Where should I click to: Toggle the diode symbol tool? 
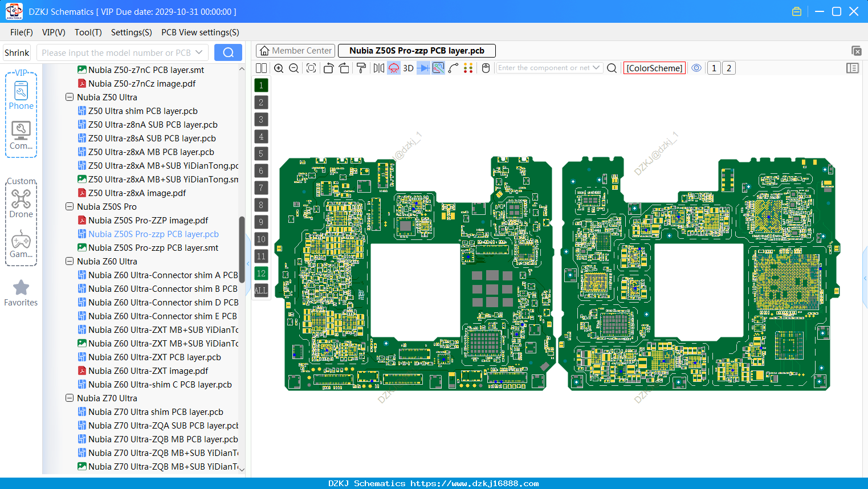[423, 68]
